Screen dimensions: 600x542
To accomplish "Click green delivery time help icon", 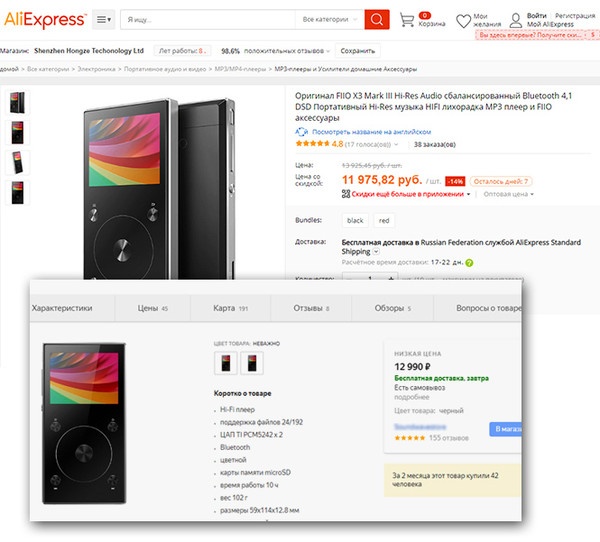I will (x=469, y=262).
